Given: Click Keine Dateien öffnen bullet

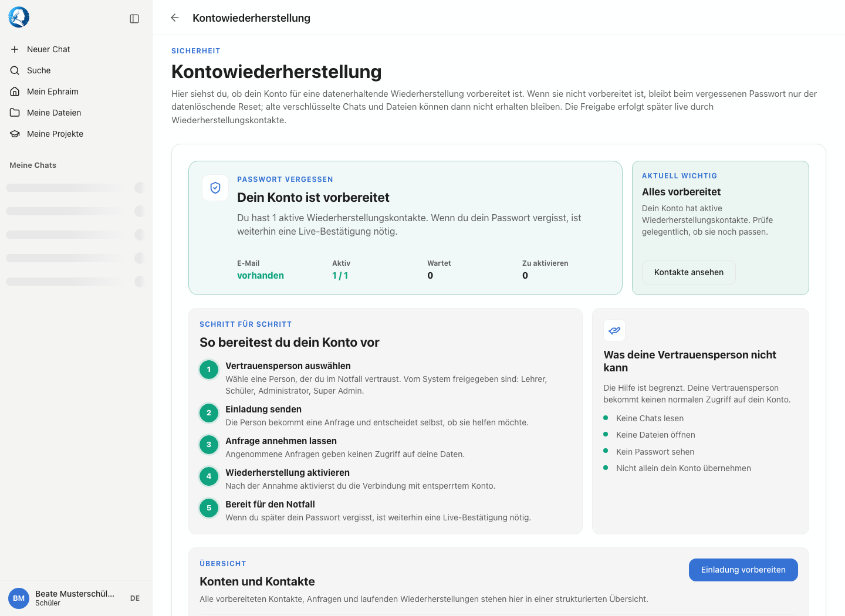Looking at the screenshot, I should point(655,435).
